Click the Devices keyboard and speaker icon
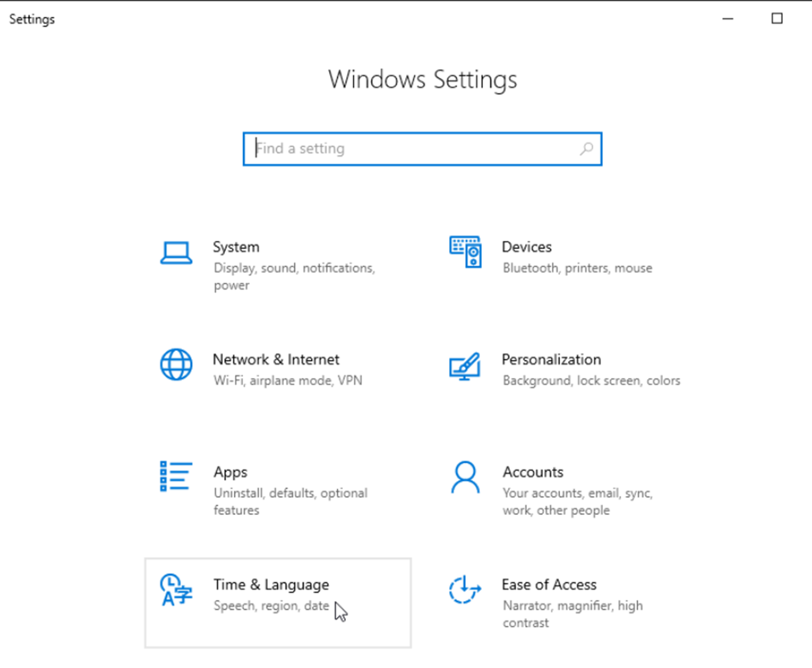The height and width of the screenshot is (668, 812). [465, 252]
